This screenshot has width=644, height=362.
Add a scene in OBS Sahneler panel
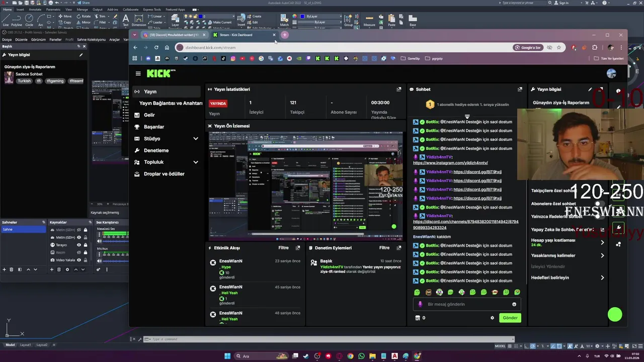click(5, 269)
